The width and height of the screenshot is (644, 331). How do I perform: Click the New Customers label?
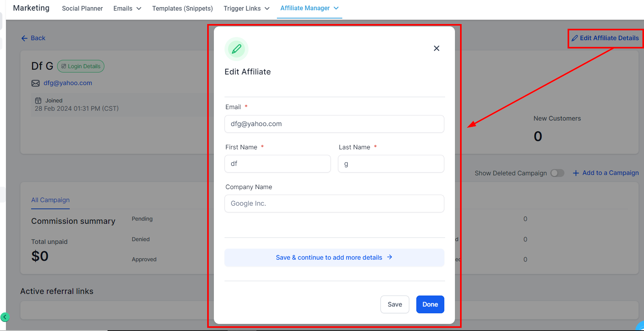[x=557, y=118]
